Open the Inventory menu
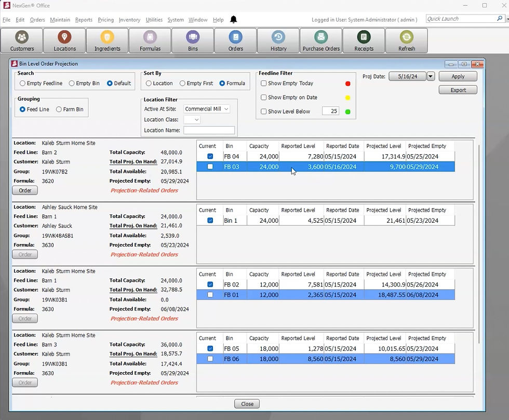Image resolution: width=509 pixels, height=420 pixels. coord(129,20)
